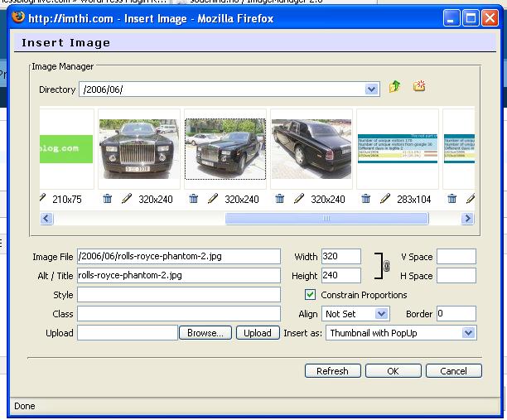Screen dimensions: 507x420
Task: Click the 210x75 dimension label
Action: point(67,199)
